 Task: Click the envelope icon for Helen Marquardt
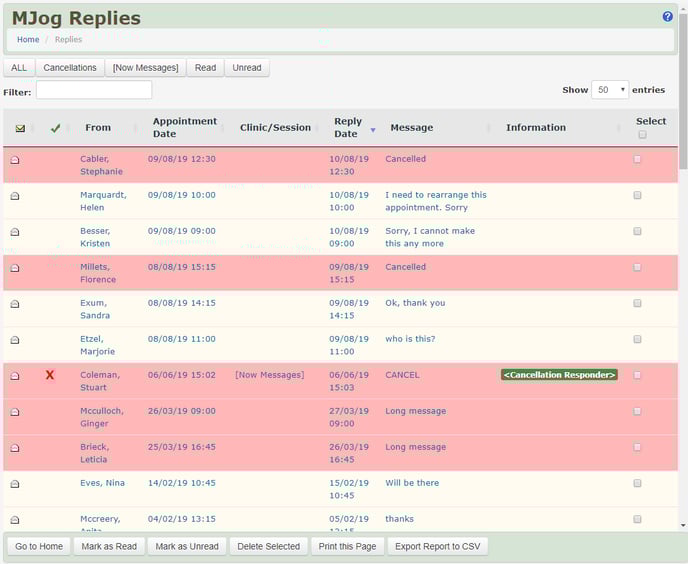pos(15,196)
